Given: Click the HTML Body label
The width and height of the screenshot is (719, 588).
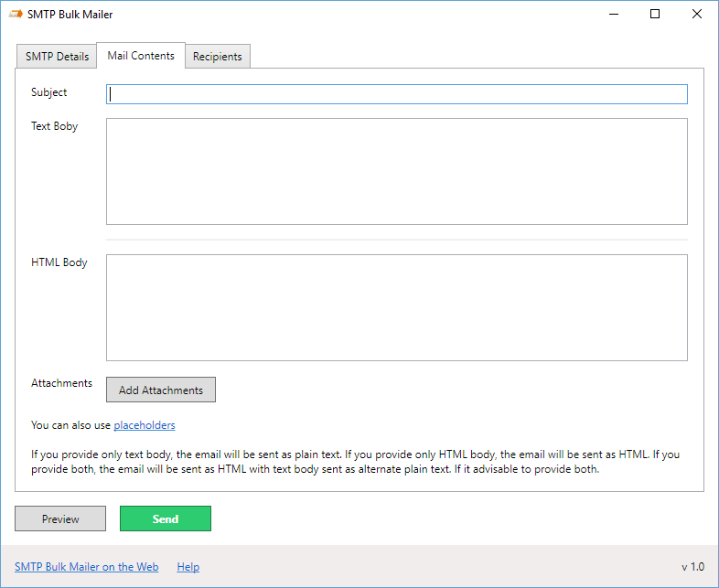Looking at the screenshot, I should coord(59,262).
